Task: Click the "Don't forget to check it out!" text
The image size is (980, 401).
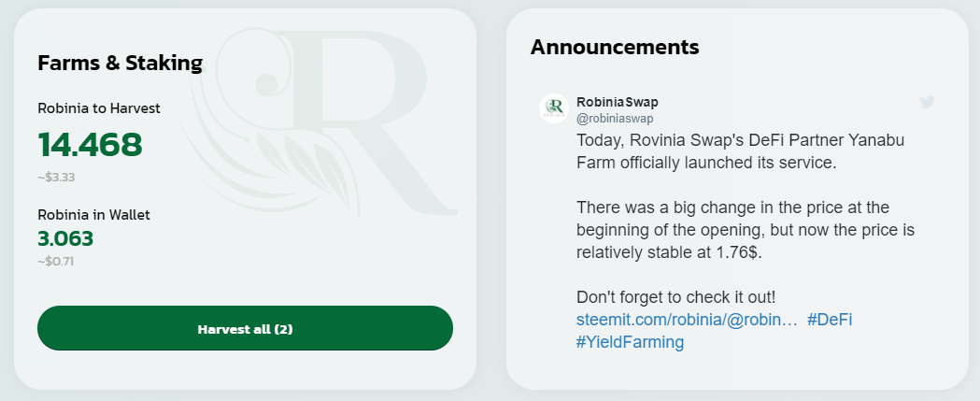Action: pos(675,297)
